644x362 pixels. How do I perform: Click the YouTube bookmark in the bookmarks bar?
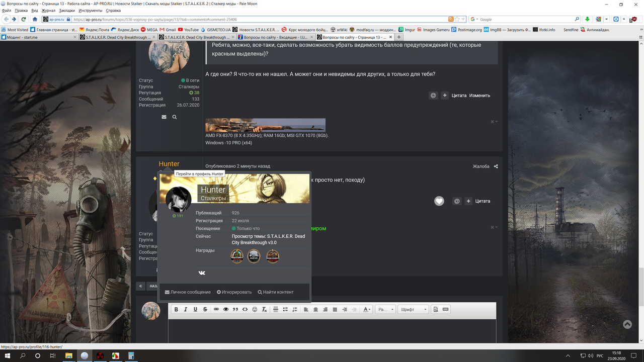[188, 30]
